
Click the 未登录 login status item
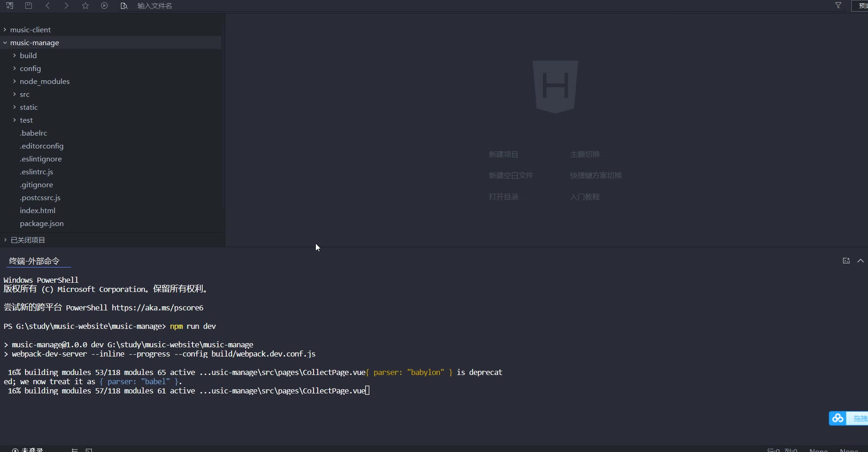(x=28, y=450)
